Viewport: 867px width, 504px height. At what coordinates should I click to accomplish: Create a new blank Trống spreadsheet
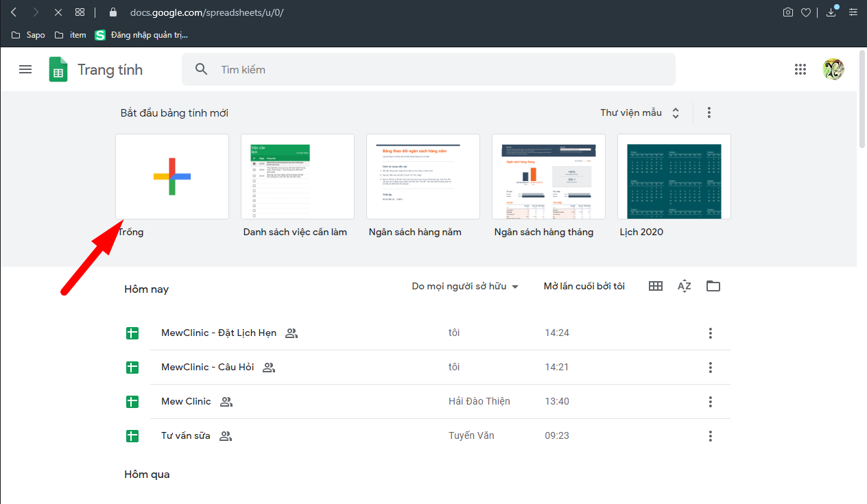coord(172,177)
